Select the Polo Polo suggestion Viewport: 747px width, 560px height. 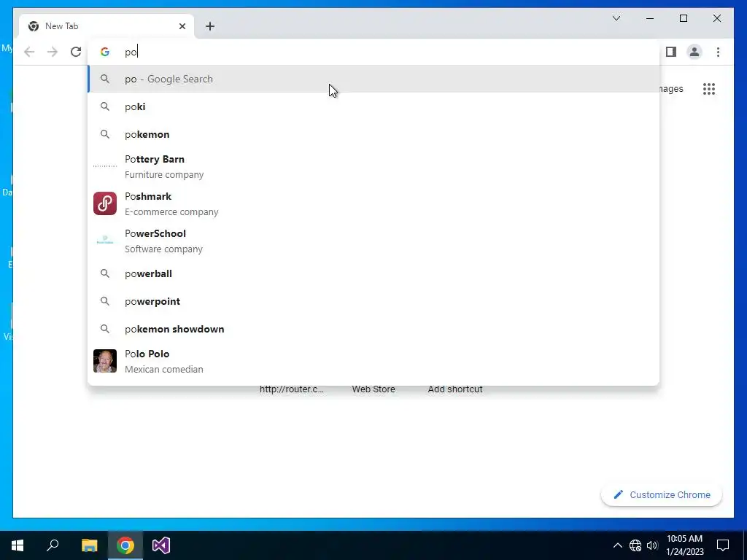click(x=373, y=362)
